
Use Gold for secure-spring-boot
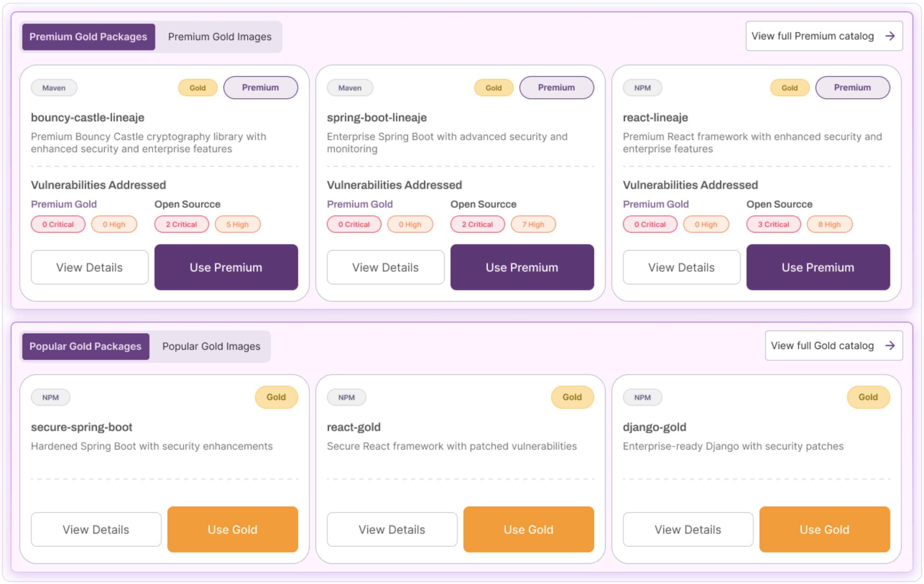pos(232,529)
